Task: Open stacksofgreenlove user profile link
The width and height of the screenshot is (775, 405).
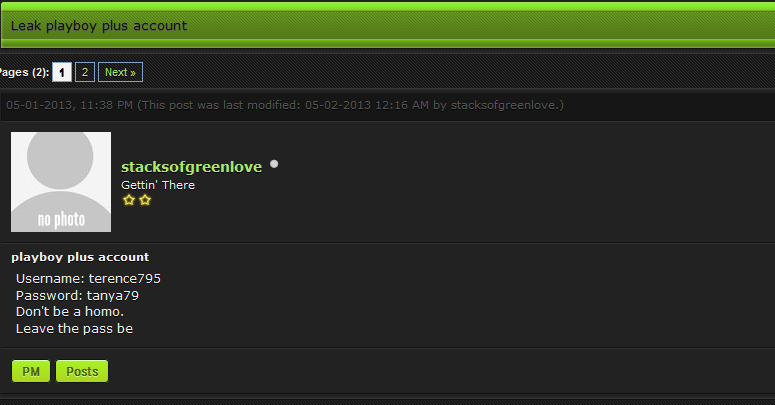Action: pos(191,167)
